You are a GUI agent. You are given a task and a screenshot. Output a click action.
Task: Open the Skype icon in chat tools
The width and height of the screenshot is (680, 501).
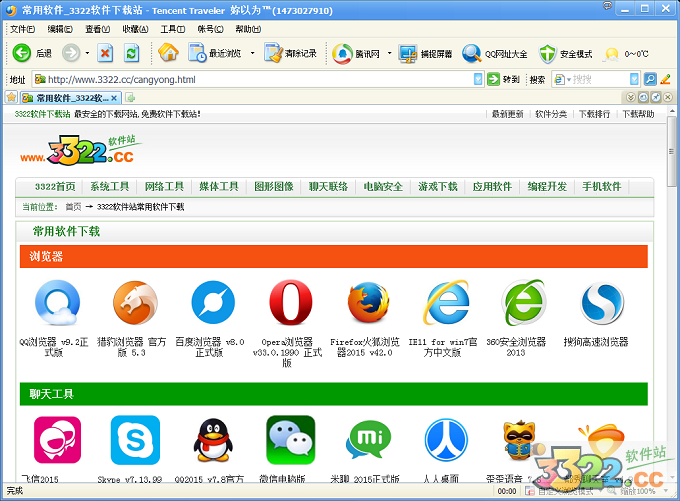pos(134,440)
